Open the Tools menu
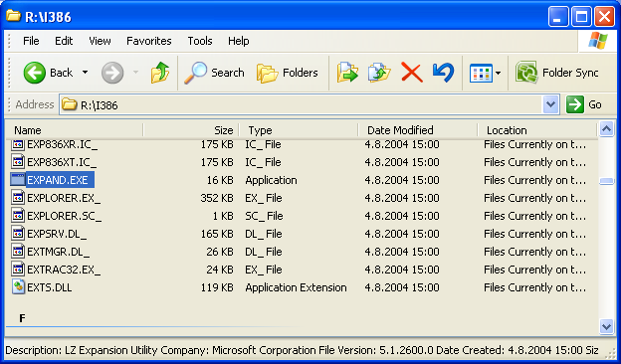Viewport: 621px width, 364px height. (200, 41)
